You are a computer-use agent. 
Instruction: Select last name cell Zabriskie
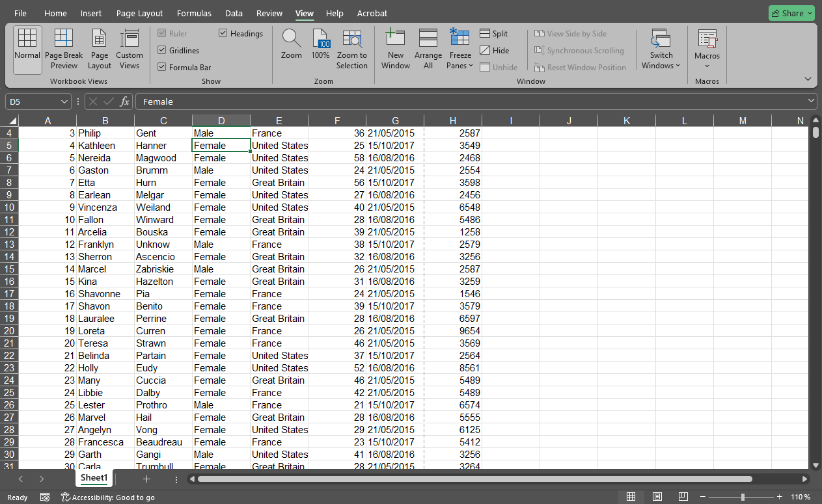coord(163,269)
